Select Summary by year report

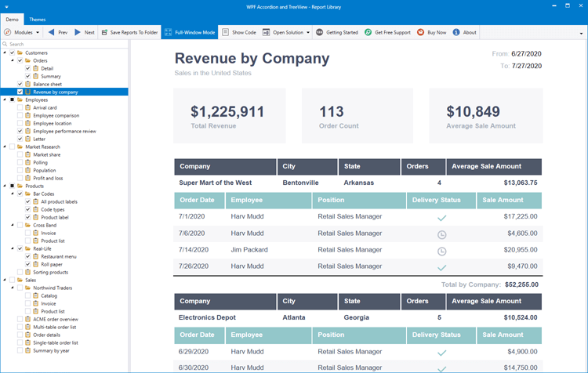(x=50, y=350)
